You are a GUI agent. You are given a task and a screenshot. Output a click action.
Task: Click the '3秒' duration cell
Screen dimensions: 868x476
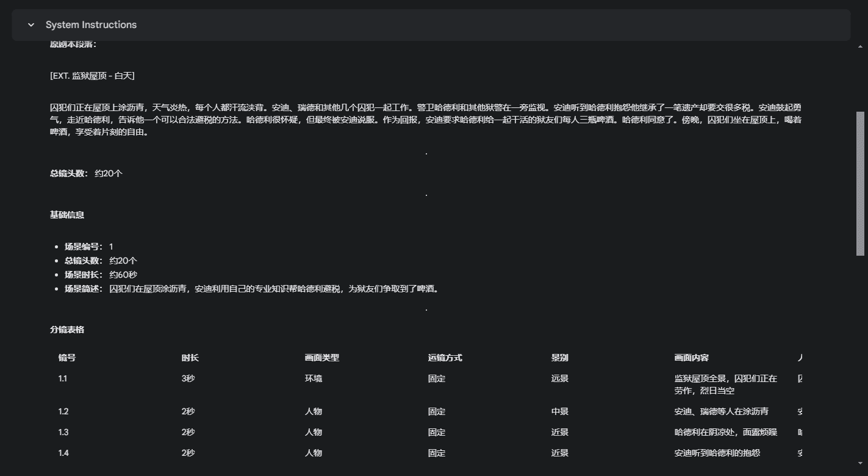tap(188, 378)
